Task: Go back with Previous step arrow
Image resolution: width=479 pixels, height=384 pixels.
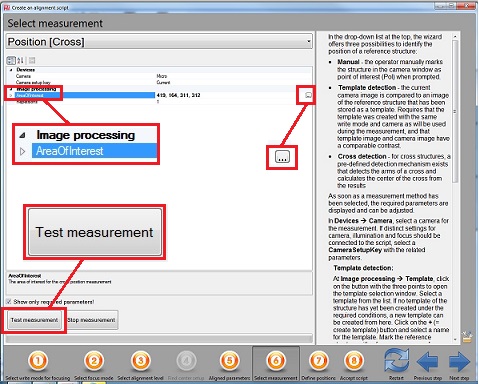Action: point(428,362)
